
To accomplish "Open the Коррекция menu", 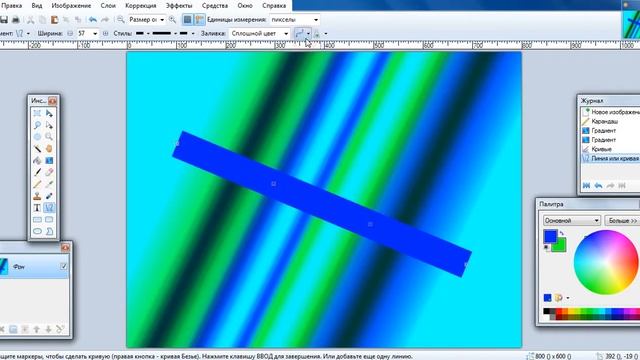I will coord(140,6).
